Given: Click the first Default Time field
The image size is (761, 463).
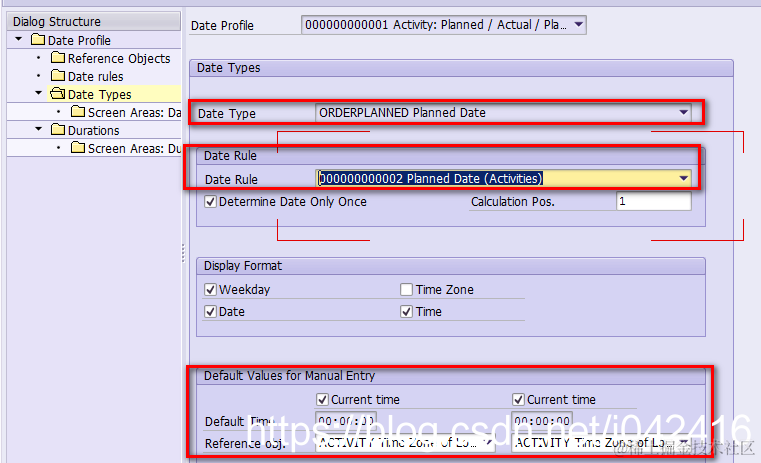Looking at the screenshot, I should coord(346,421).
